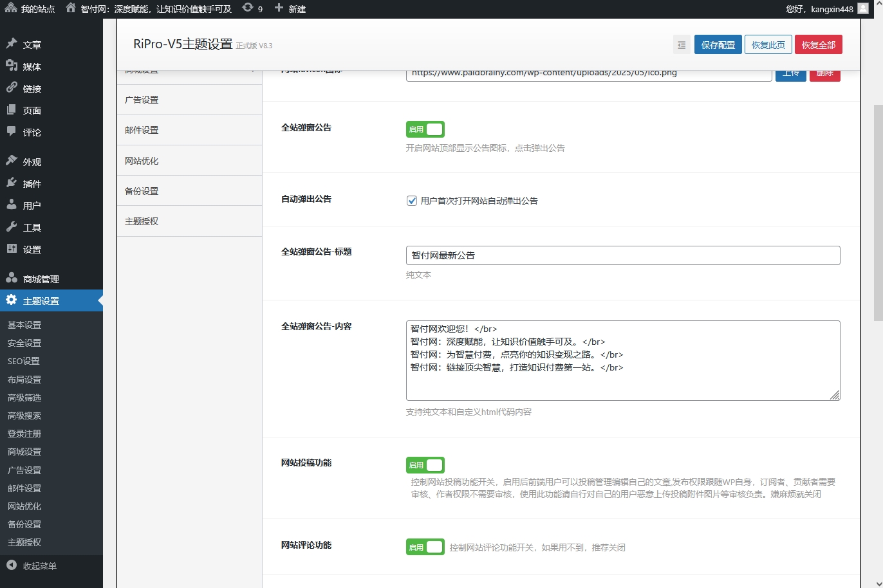The image size is (883, 588).
Task: Toggle the 全站弹窗公告 switch
Action: 425,129
